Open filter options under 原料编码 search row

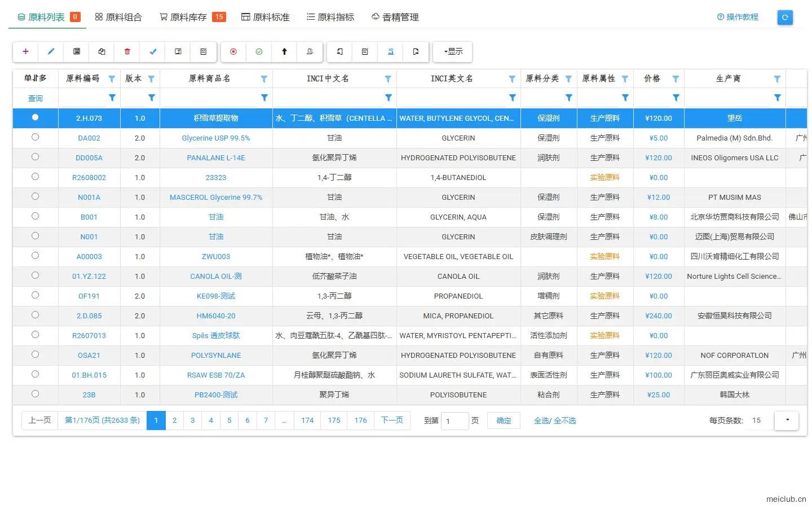(112, 98)
